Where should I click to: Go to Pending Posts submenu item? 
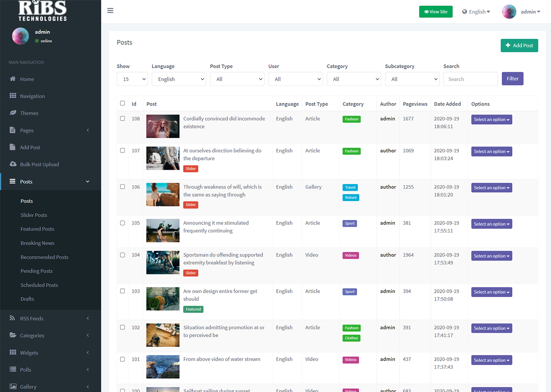click(37, 271)
